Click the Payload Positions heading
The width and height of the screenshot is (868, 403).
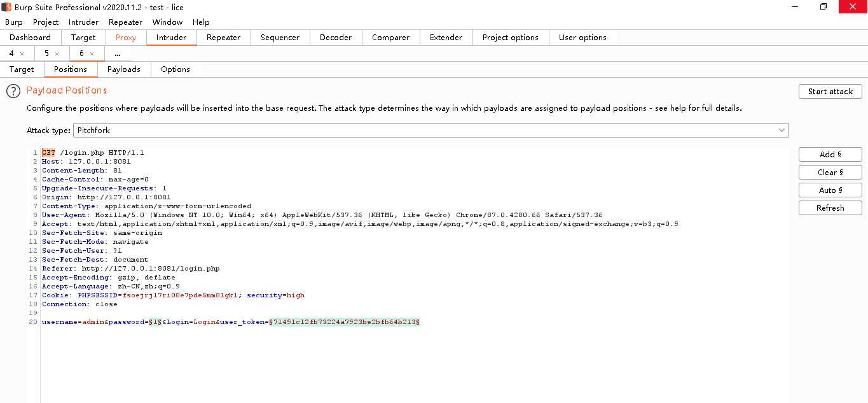(x=67, y=90)
